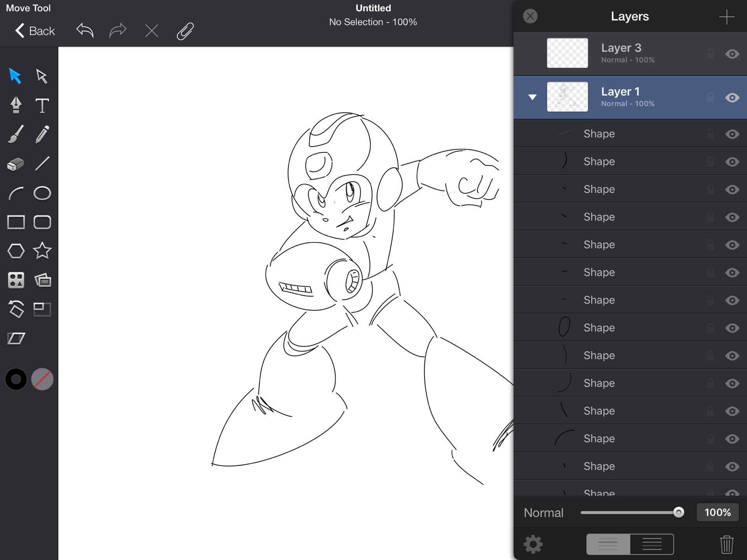Hide Layer 3 with eye icon

732,54
